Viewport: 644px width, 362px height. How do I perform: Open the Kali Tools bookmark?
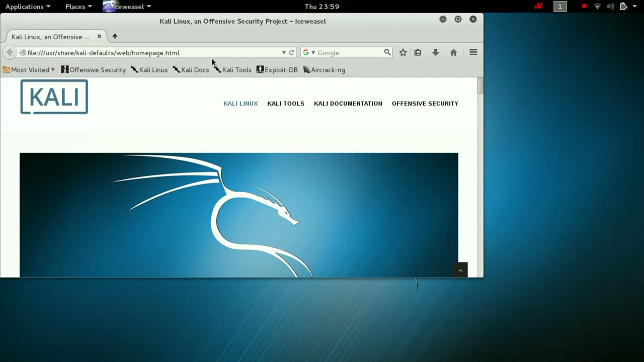tap(232, 70)
